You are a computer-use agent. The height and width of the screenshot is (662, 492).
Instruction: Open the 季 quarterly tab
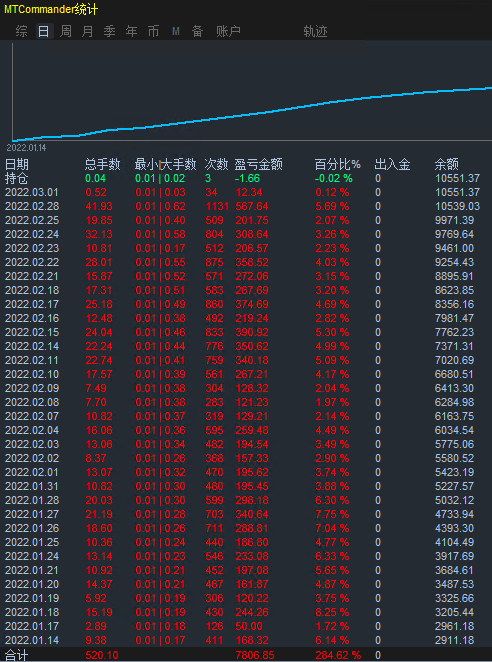click(x=109, y=31)
